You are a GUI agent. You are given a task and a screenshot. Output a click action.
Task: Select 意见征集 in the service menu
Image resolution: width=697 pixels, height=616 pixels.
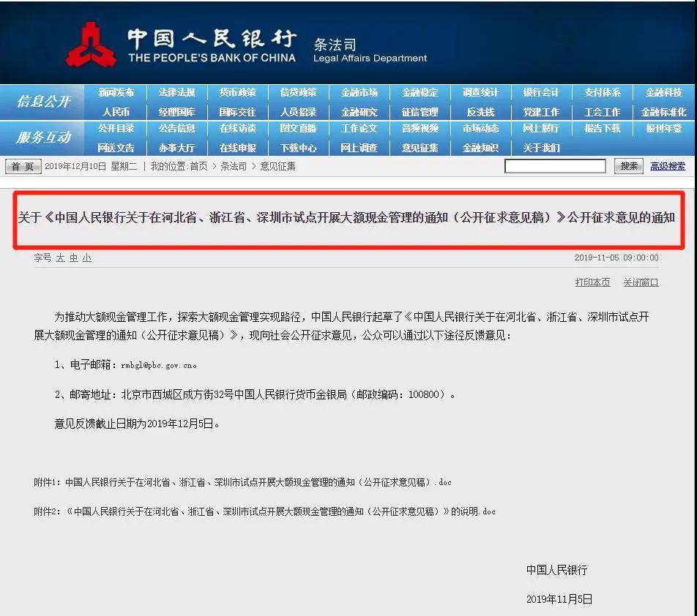(420, 148)
